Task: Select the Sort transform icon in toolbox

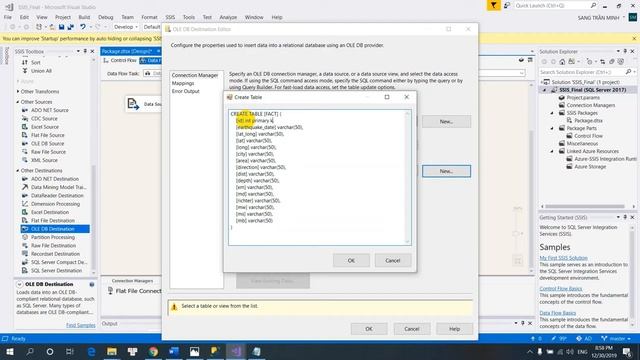Action: tap(25, 62)
